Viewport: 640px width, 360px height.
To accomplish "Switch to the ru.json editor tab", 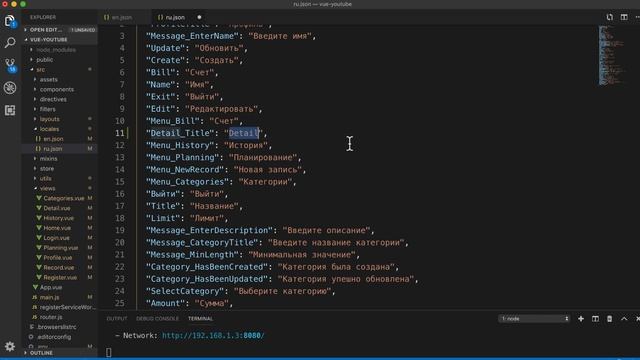I will pos(175,18).
